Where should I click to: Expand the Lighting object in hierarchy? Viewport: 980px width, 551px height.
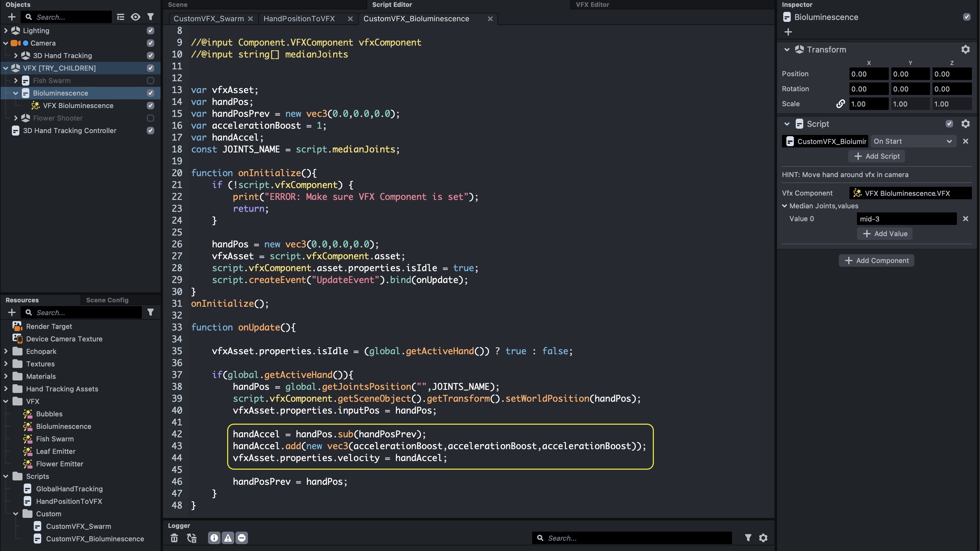[6, 30]
